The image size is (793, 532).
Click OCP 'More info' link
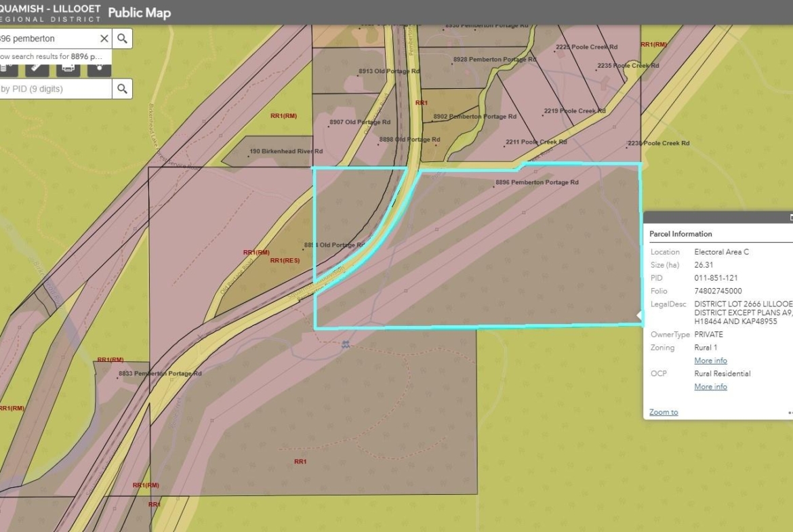point(710,386)
